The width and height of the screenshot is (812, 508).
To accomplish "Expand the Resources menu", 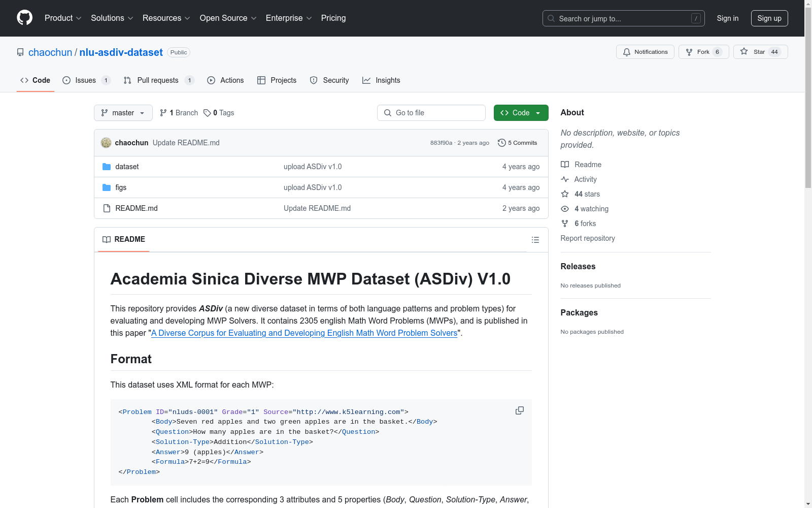I will (166, 18).
